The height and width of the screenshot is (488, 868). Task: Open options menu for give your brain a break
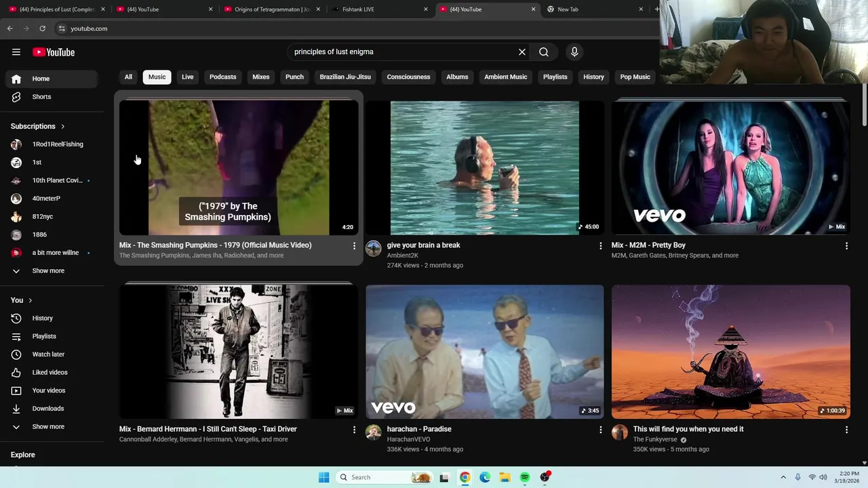(x=600, y=246)
